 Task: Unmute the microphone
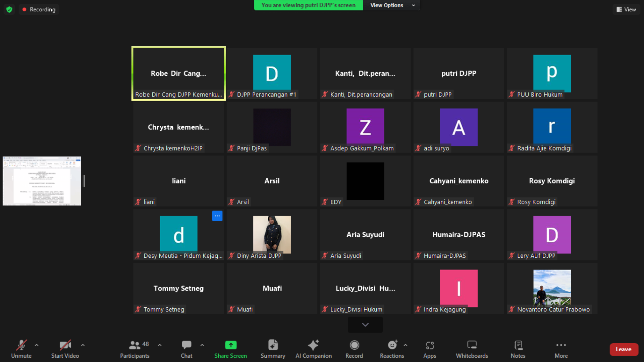pyautogui.click(x=21, y=345)
